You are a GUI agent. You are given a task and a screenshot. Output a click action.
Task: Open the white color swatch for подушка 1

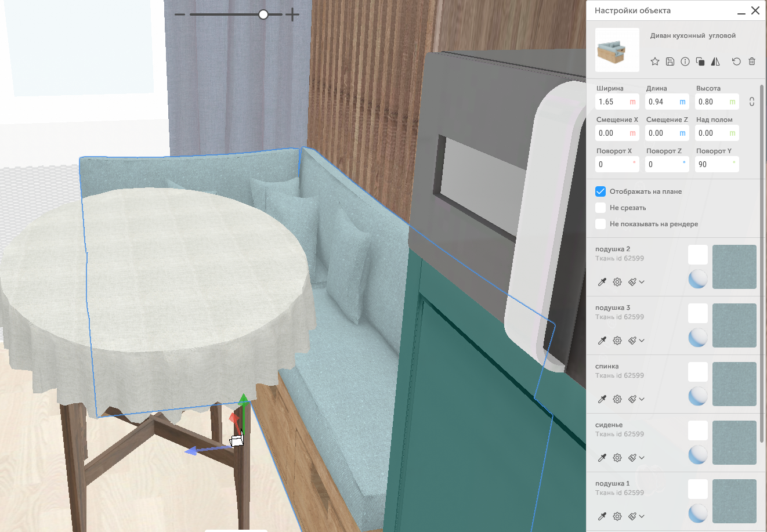698,489
